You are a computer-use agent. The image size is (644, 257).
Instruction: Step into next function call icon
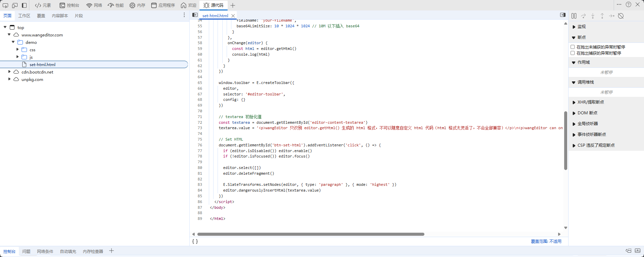[593, 16]
